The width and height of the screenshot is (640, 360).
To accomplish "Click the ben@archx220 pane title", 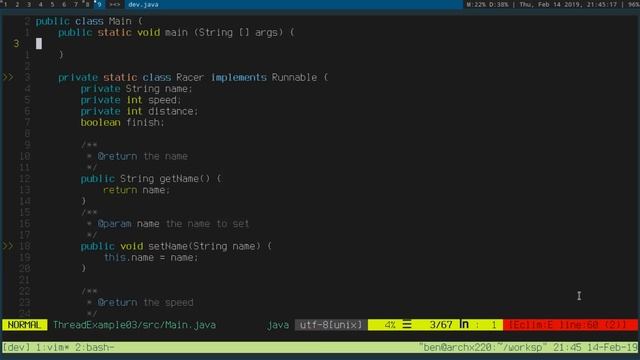I will 483,348.
